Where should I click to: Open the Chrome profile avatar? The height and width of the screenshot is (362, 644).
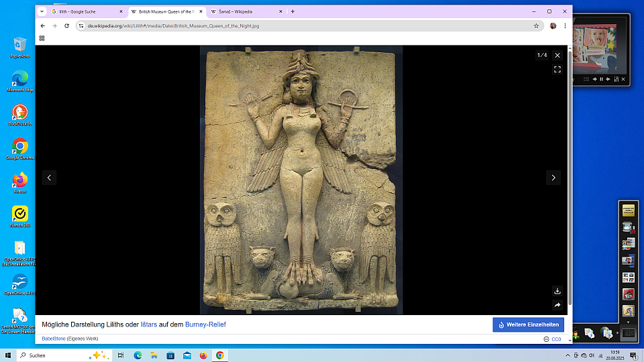click(x=553, y=26)
